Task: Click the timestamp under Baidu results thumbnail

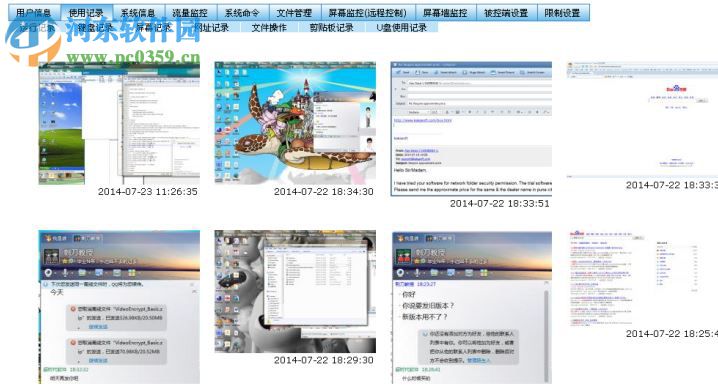Action: 671,334
